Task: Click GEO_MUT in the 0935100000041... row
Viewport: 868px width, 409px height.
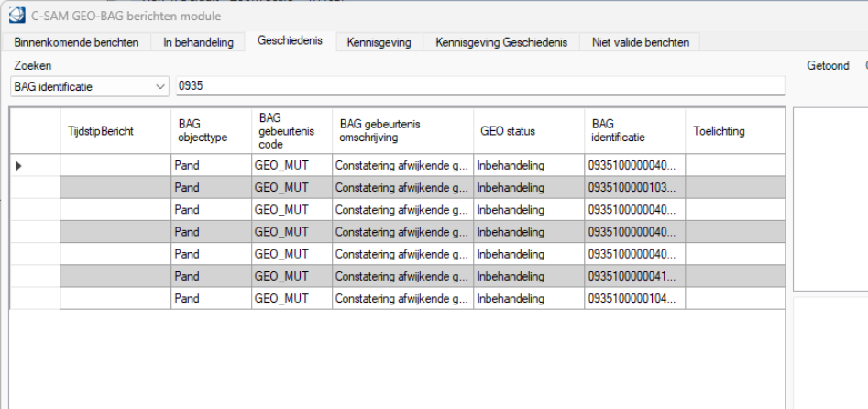Action: pyautogui.click(x=291, y=276)
